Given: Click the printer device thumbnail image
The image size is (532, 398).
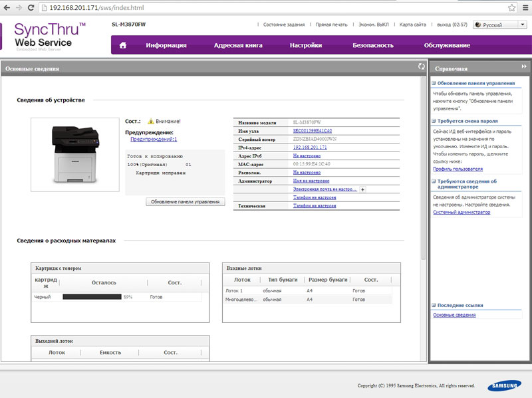Looking at the screenshot, I should pos(75,155).
